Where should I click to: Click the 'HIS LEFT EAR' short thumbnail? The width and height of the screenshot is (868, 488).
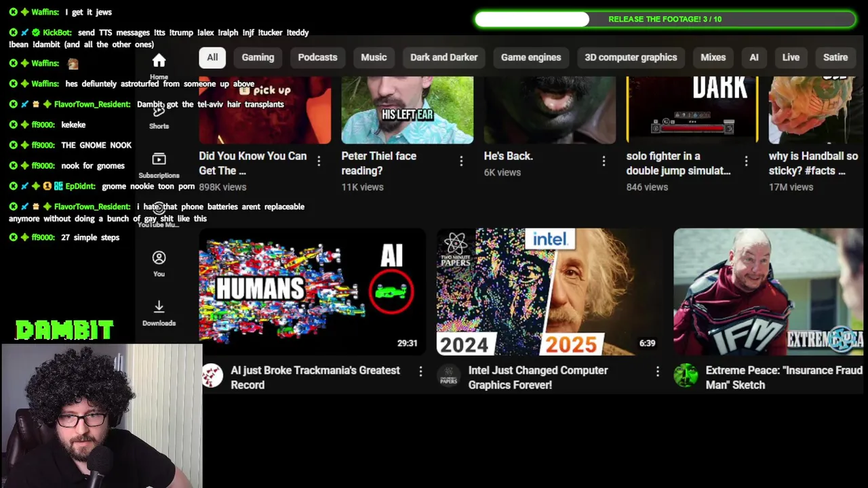pos(407,110)
